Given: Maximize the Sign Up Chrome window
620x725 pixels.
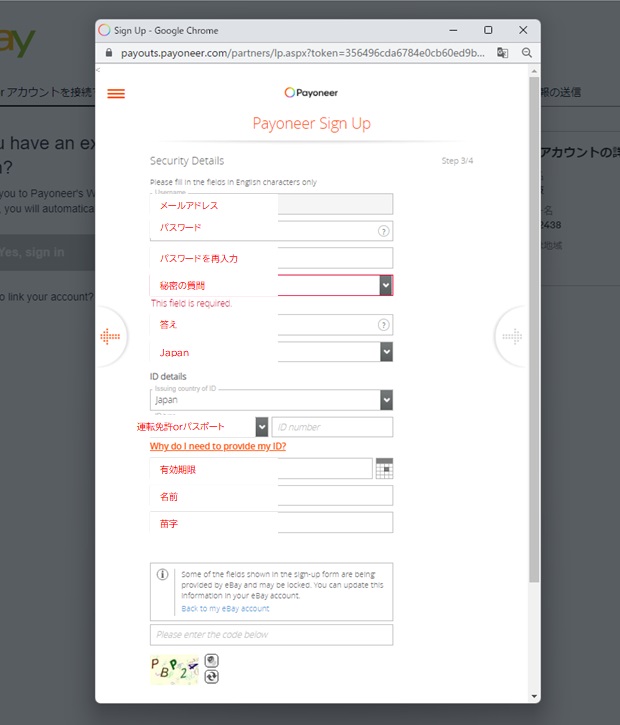Looking at the screenshot, I should tap(488, 30).
